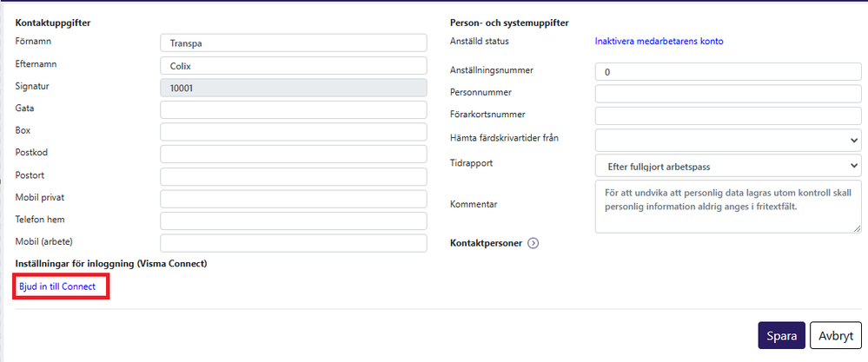Select the Postkod input field
Screen dimensions: 868x362
[x=294, y=155]
